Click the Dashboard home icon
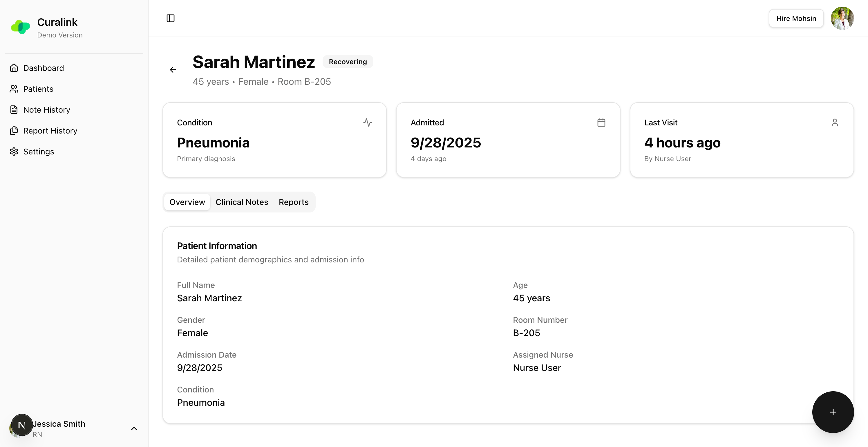 (x=14, y=68)
